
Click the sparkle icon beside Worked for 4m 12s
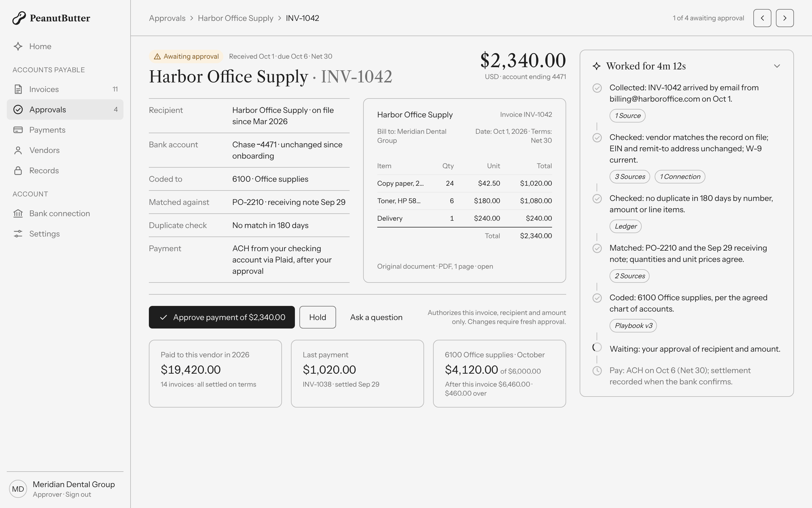coord(597,66)
